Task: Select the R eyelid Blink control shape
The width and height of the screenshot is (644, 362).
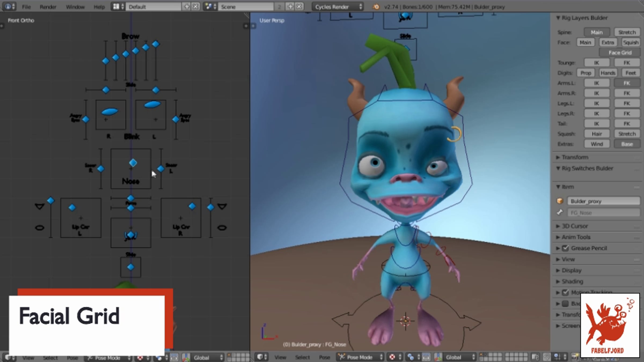Action: pos(109,111)
